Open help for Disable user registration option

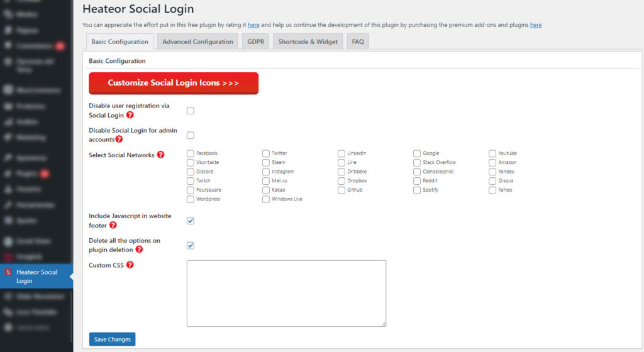(130, 115)
